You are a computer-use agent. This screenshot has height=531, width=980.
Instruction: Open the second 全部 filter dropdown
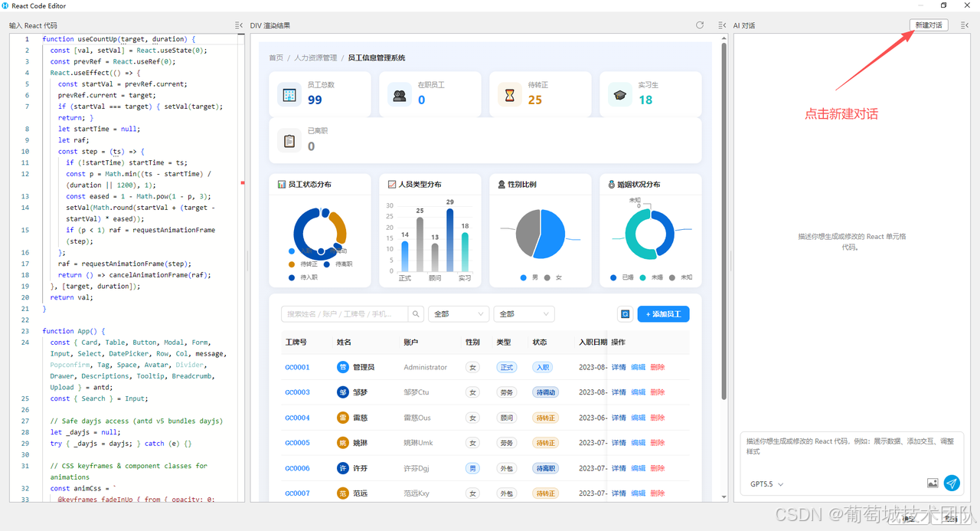[524, 314]
